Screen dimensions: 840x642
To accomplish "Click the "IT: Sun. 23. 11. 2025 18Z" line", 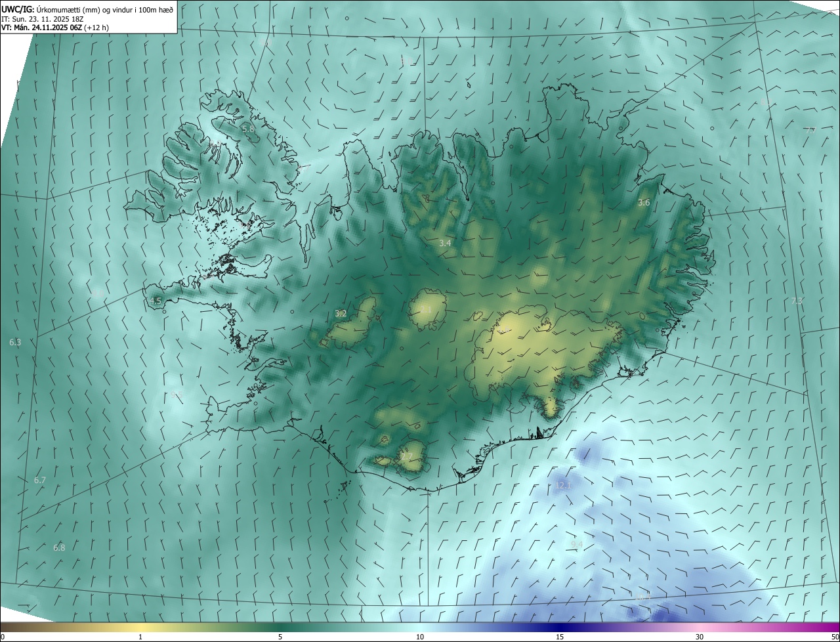I will click(41, 18).
